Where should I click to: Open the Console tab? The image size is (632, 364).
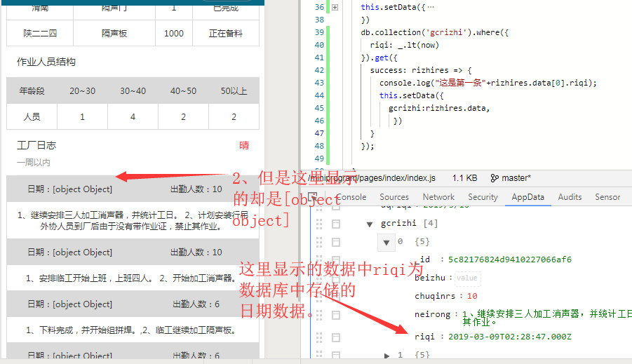tap(351, 196)
